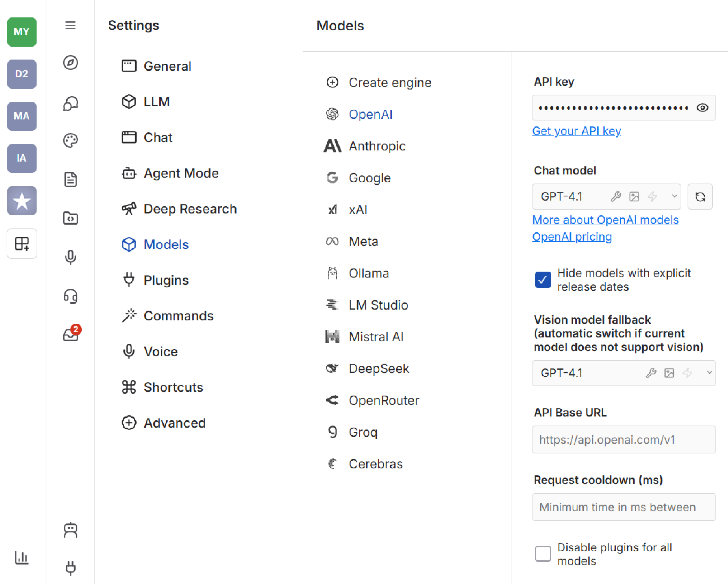Open the headphones voice mode icon
This screenshot has height=584, width=728.
pos(70,296)
